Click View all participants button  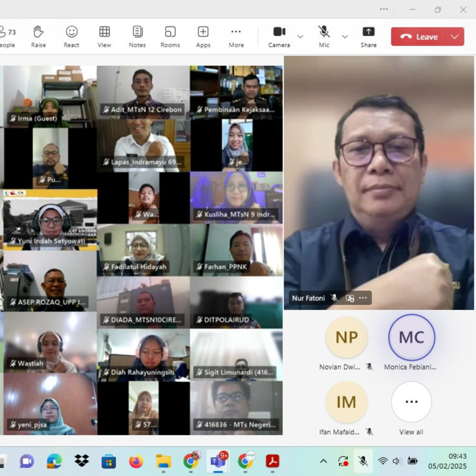coord(411,402)
